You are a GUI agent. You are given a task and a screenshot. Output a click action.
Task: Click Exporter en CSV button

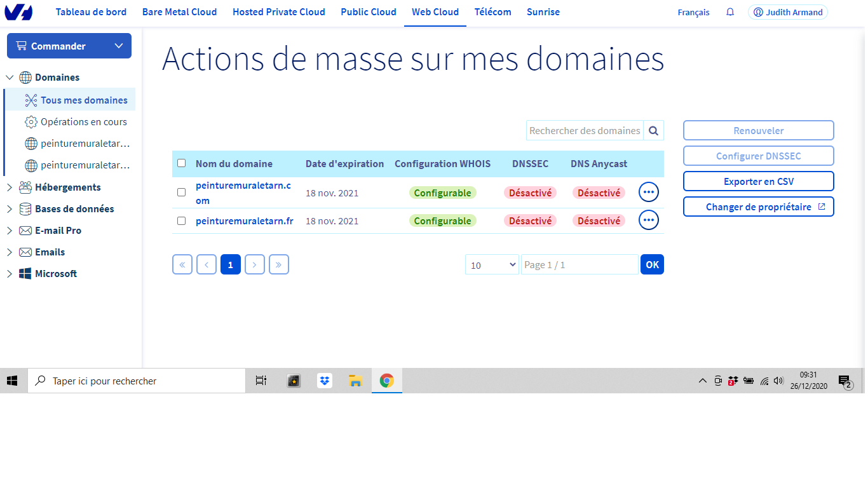coord(758,181)
